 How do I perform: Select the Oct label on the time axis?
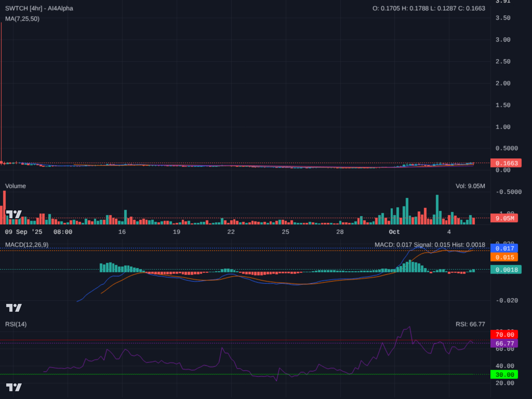pos(394,232)
